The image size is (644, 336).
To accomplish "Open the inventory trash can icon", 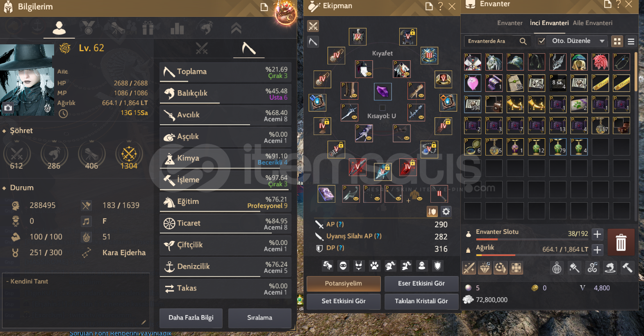I will [x=621, y=242].
